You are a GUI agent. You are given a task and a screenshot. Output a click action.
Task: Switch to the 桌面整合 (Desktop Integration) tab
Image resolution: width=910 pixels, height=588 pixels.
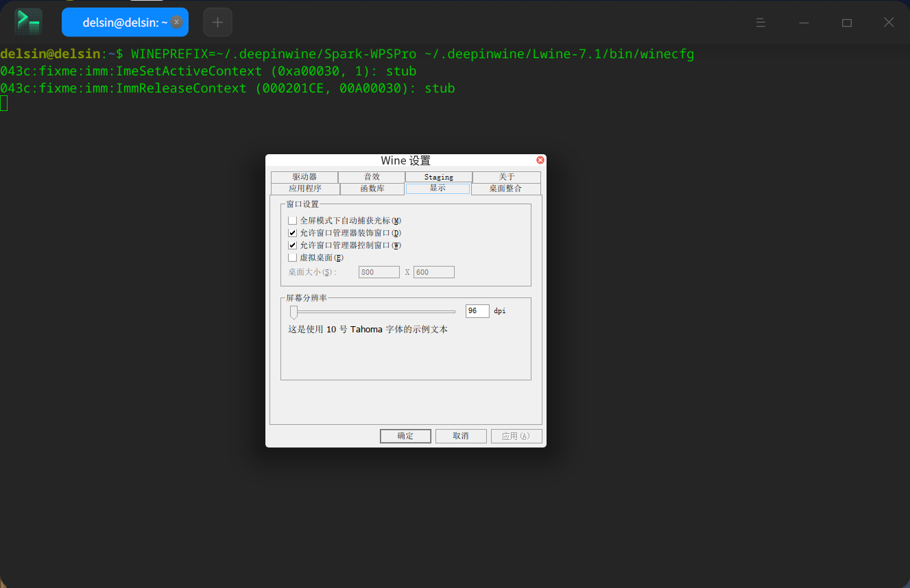505,188
